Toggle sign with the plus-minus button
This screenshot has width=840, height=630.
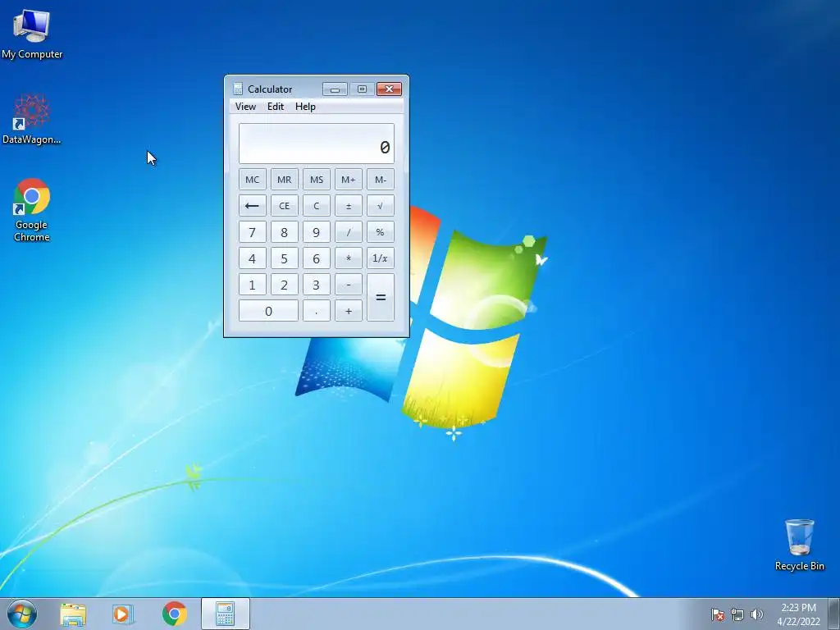[x=348, y=206]
